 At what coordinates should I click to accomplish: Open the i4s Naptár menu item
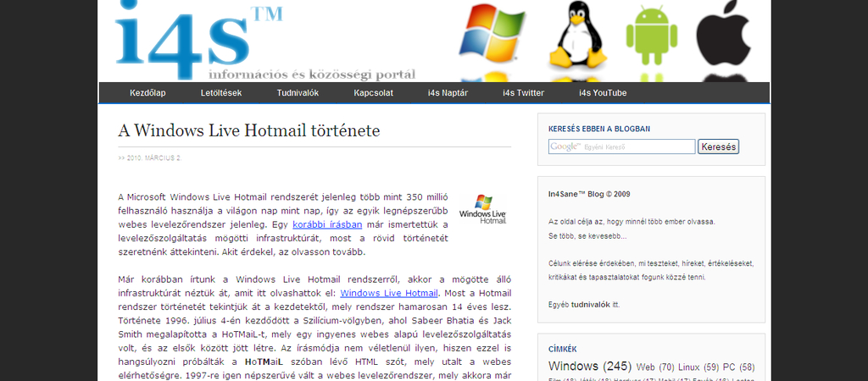[x=448, y=93]
